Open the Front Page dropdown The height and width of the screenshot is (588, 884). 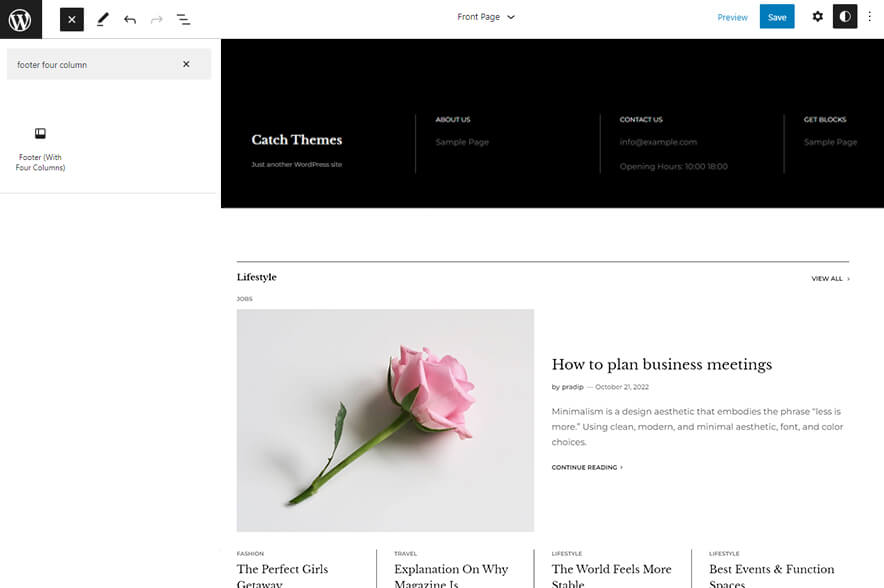(487, 17)
